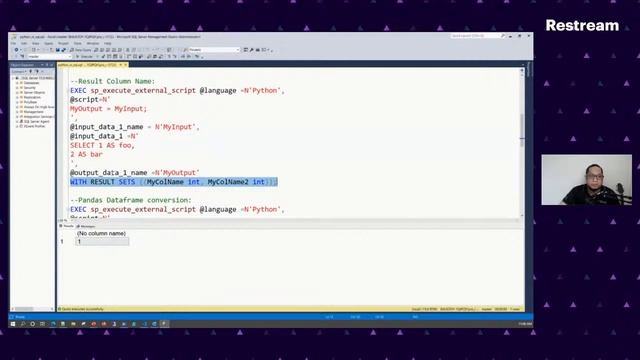
Task: Open the View menu
Action: (x=36, y=43)
